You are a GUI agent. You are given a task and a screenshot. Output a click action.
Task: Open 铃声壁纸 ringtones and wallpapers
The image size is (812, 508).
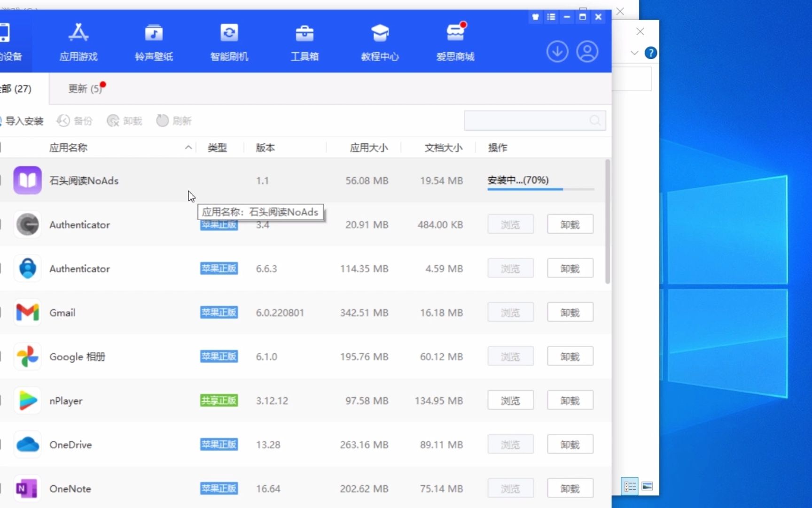pyautogui.click(x=154, y=42)
